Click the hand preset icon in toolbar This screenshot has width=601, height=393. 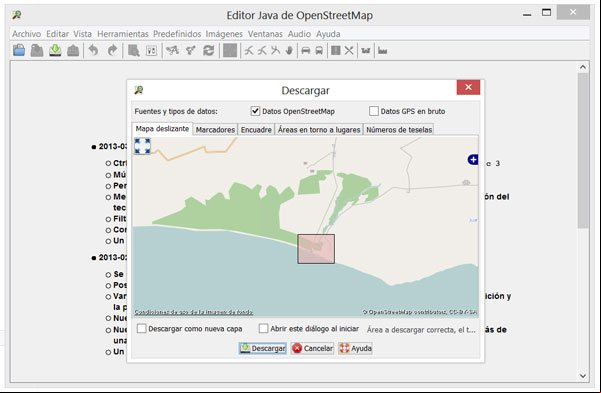pyautogui.click(x=289, y=50)
